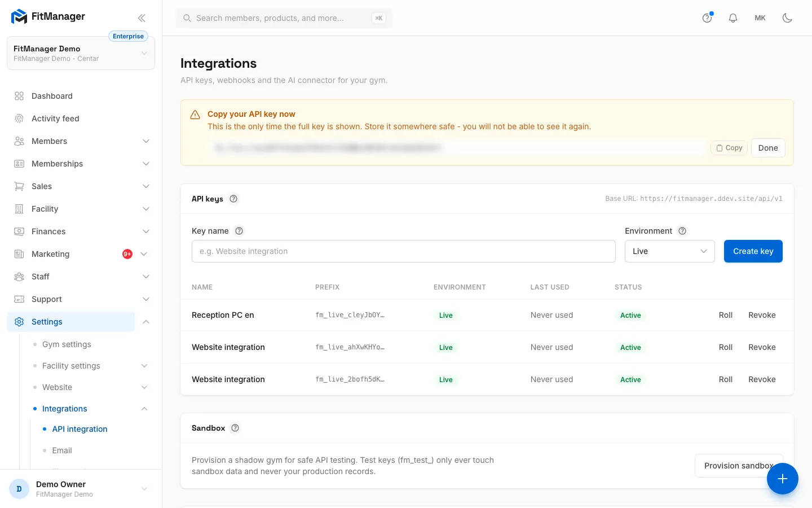This screenshot has width=812, height=508.
Task: Open the FitManager Demo gym selector
Action: coord(81,54)
